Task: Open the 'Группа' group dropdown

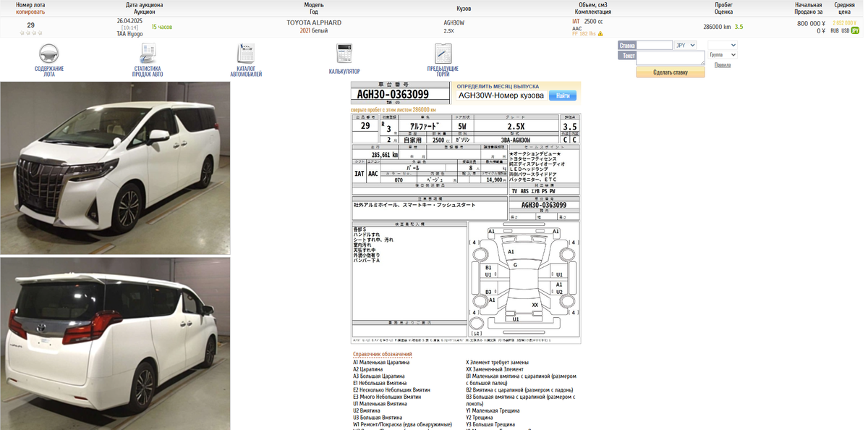Action: pos(723,55)
